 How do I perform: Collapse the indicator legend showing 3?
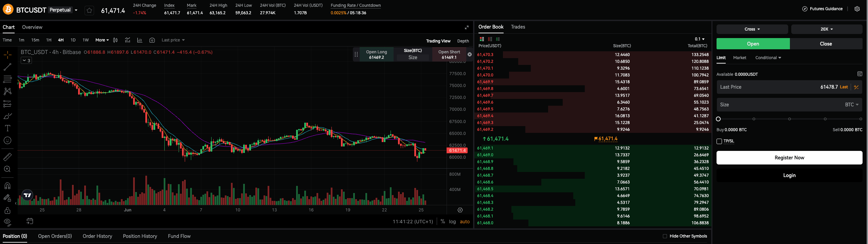coord(26,60)
